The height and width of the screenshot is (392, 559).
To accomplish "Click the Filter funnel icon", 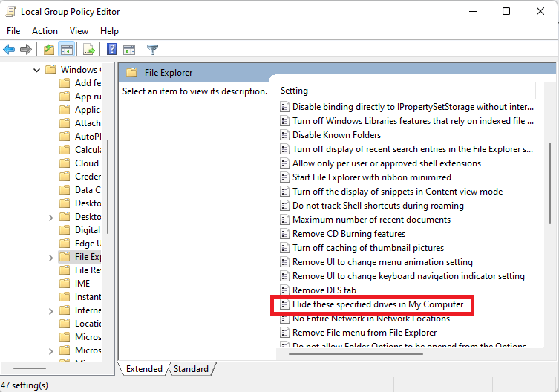I will [153, 49].
